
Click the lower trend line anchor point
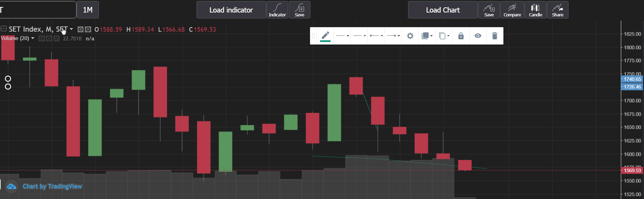[x=8, y=86]
